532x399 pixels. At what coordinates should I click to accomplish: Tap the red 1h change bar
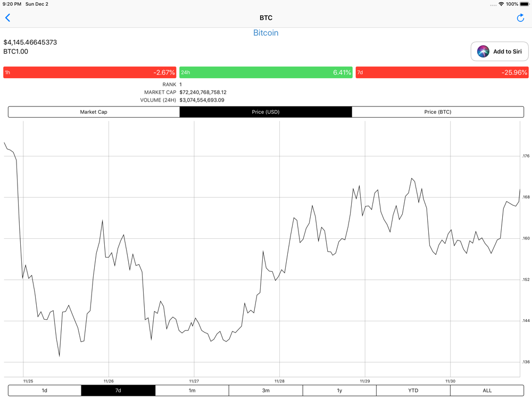(89, 72)
